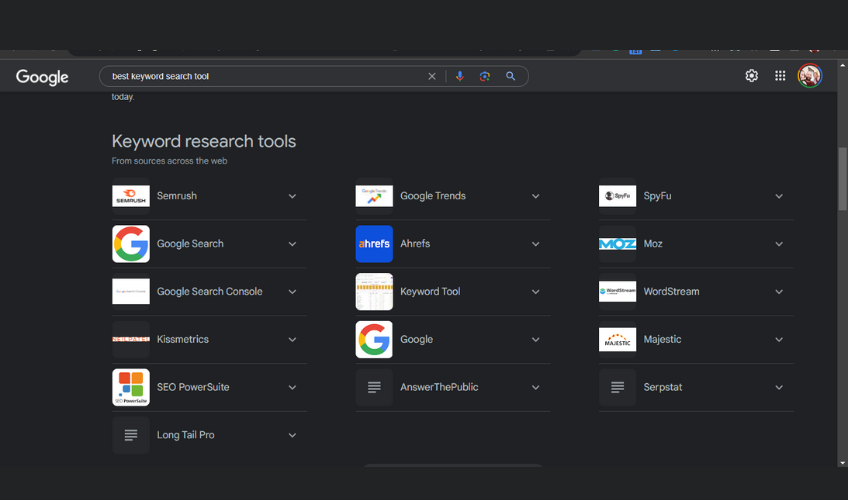This screenshot has height=500, width=848.
Task: Expand the Google Trends chevron
Action: click(x=535, y=196)
